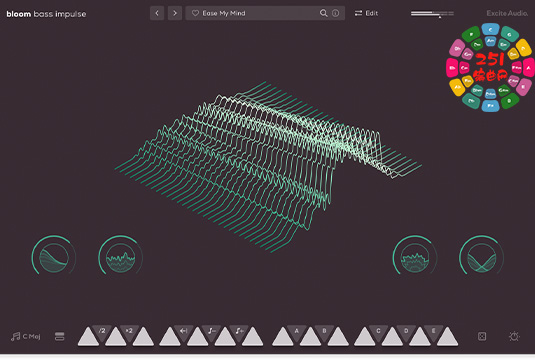Play white key left of A
The image size is (535, 363).
(283, 339)
